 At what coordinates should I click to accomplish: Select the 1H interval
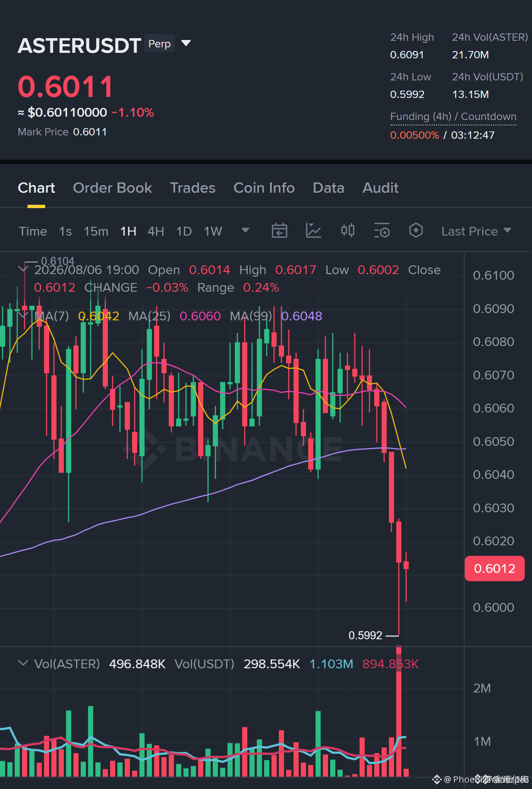128,231
